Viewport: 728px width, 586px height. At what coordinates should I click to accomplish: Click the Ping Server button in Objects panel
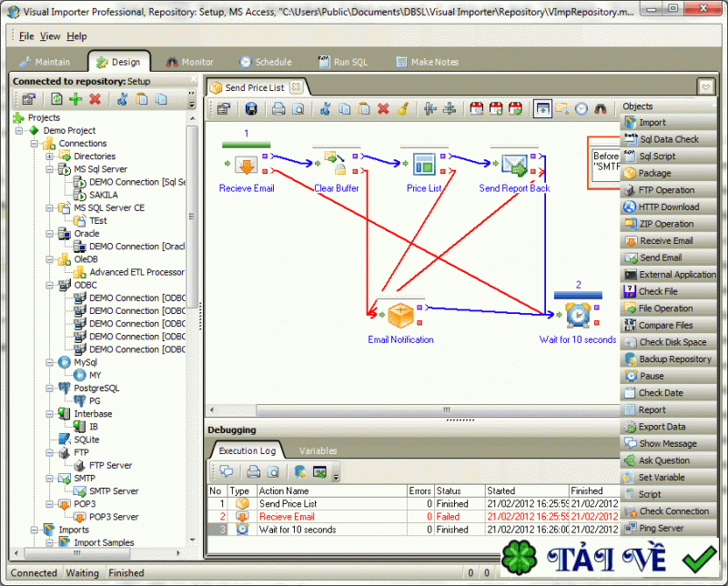670,528
